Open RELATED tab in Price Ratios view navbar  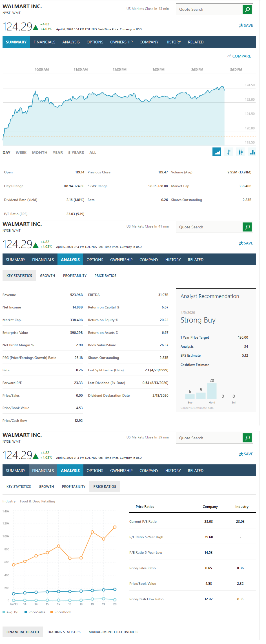[x=196, y=471]
